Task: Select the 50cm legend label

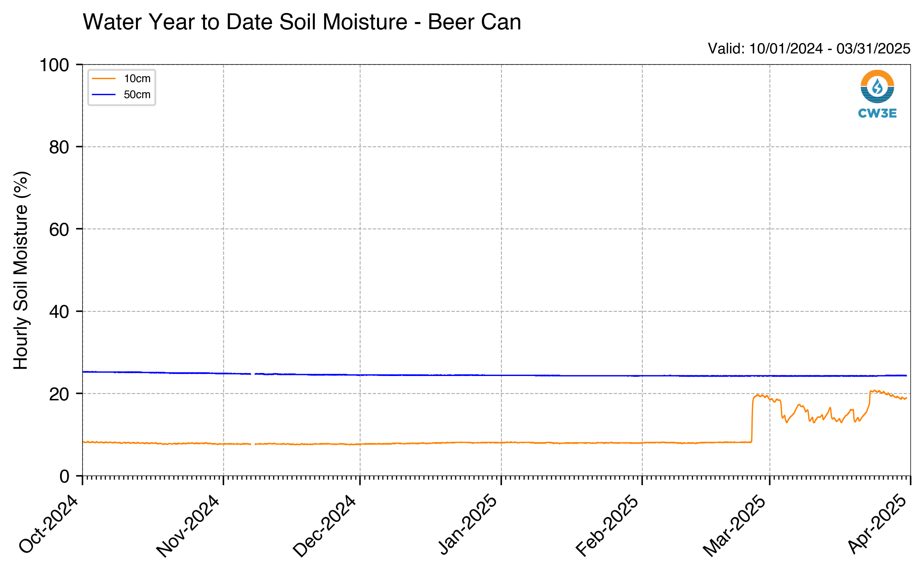Action: coord(137,94)
